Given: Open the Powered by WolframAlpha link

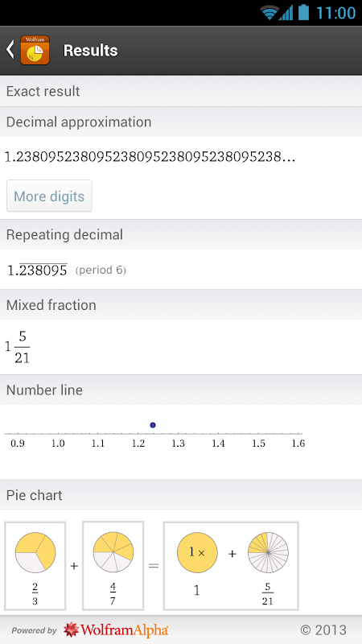Looking at the screenshot, I should point(90,630).
